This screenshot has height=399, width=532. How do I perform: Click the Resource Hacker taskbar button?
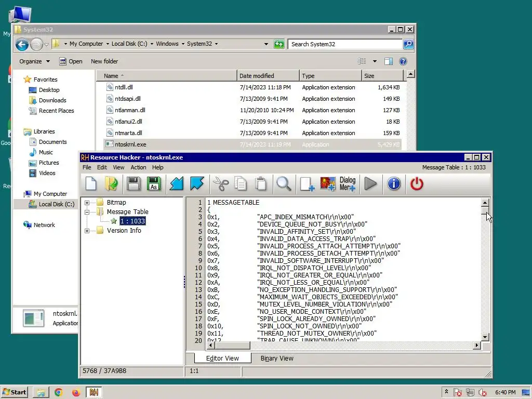coord(94,393)
